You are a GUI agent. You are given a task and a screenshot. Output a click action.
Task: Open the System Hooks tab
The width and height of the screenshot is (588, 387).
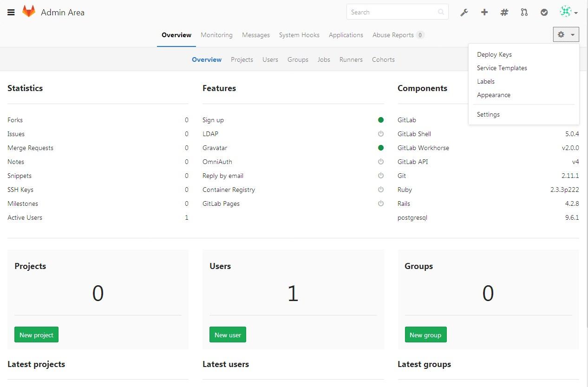(299, 35)
